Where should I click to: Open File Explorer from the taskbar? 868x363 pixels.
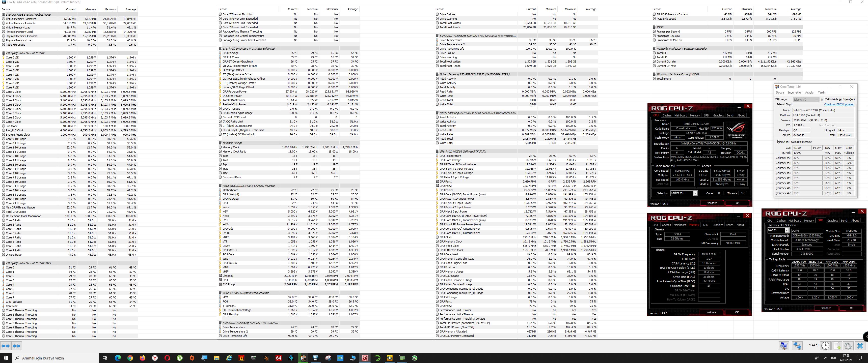pyautogui.click(x=217, y=358)
